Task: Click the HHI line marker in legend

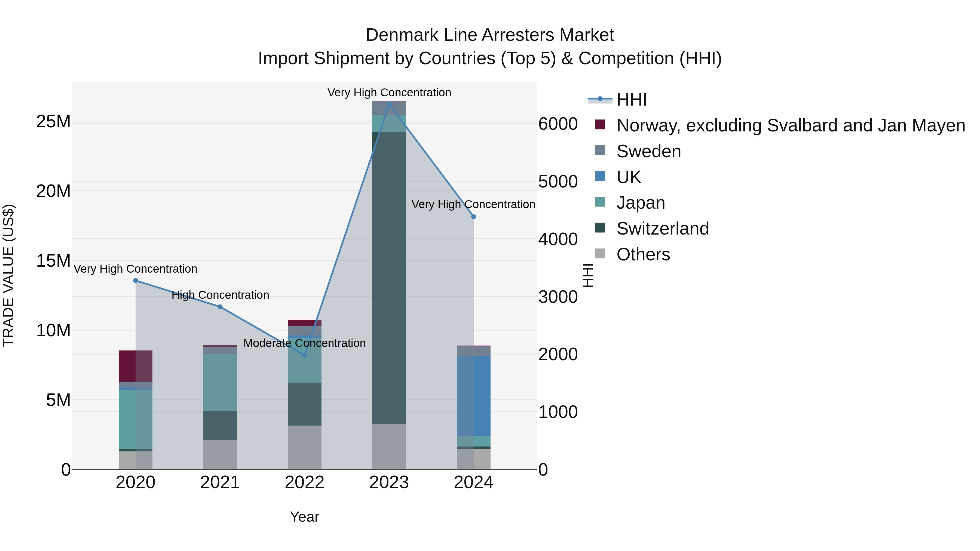Action: (x=600, y=99)
